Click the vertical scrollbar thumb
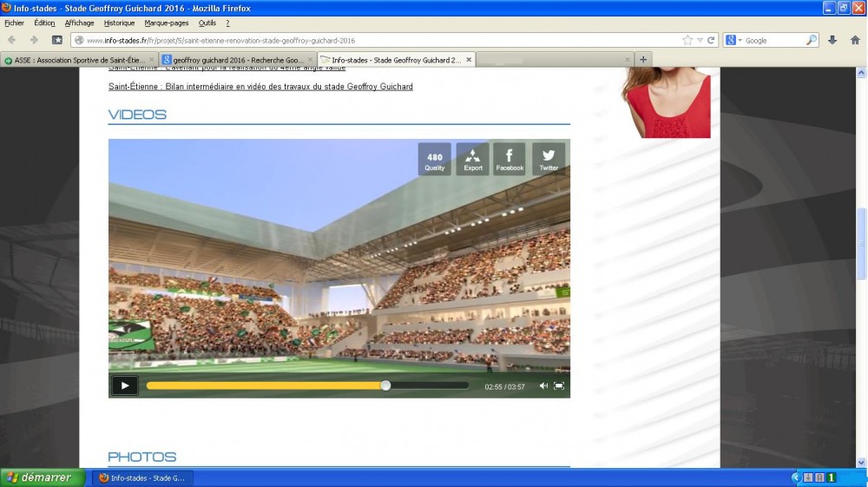This screenshot has width=868, height=487. 861,243
